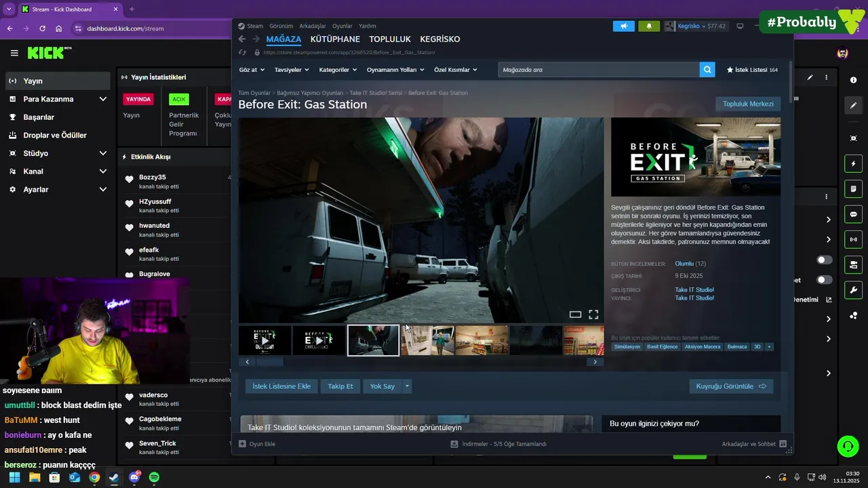Select the first trailer video thumbnail
Viewport: 868px width, 488px height.
click(x=264, y=340)
